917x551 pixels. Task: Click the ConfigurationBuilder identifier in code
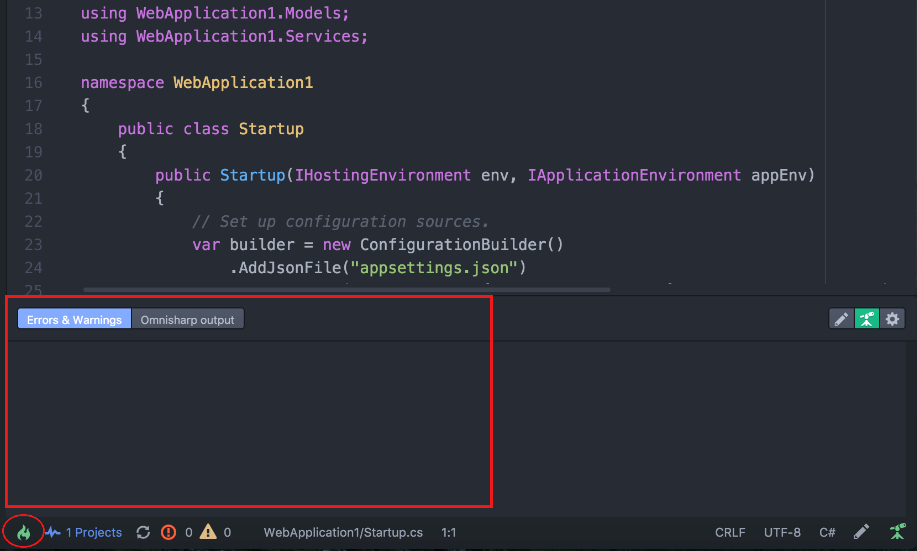pyautogui.click(x=452, y=244)
